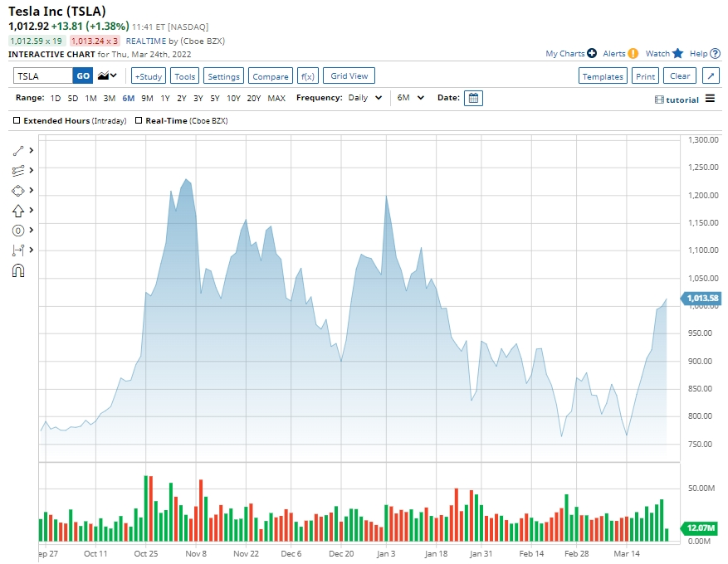Select the 6M range option
Image resolution: width=728 pixels, height=564 pixels.
[128, 99]
